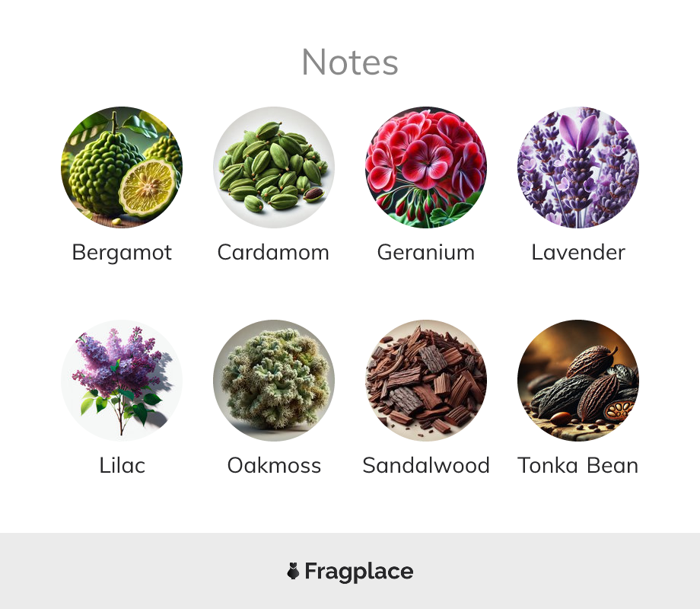Open the Lavender note label
700x609 pixels.
[x=578, y=253]
